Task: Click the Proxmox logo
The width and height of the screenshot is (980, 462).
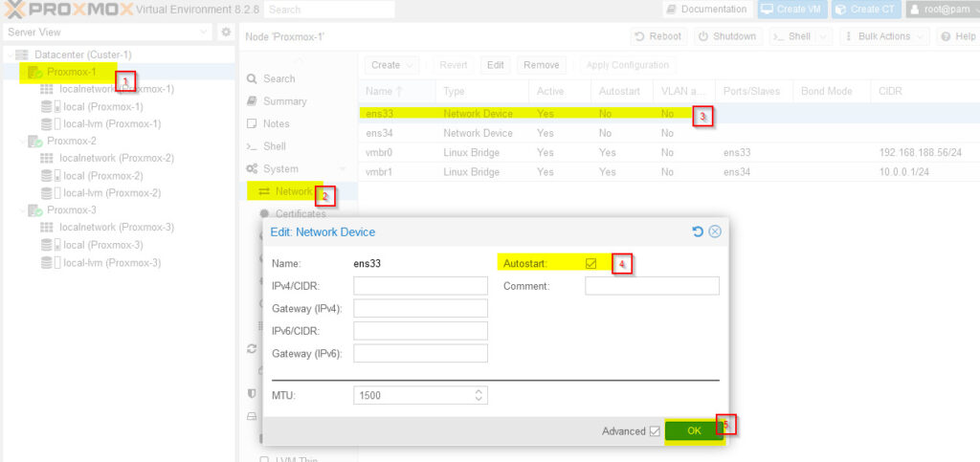Action: 69,10
